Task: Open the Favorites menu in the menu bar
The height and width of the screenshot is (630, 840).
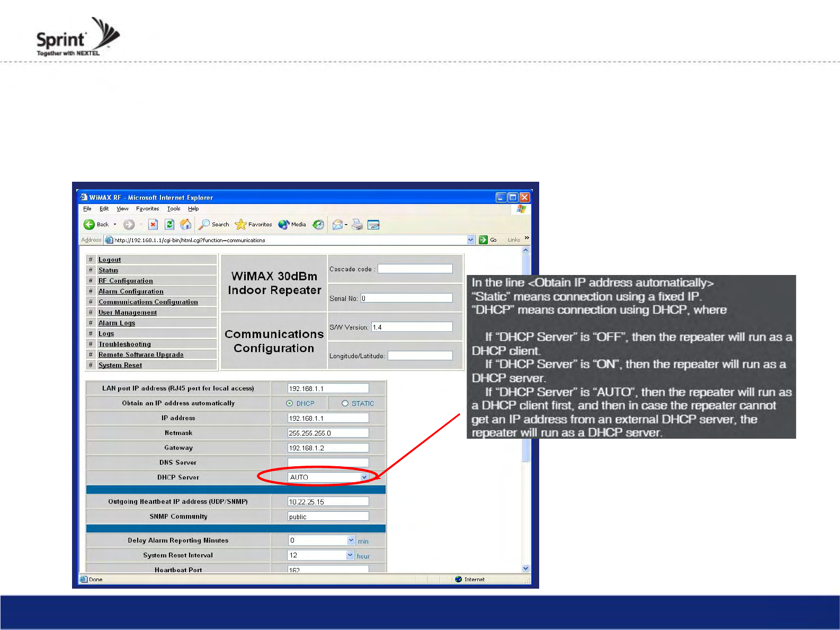Action: tap(147, 209)
